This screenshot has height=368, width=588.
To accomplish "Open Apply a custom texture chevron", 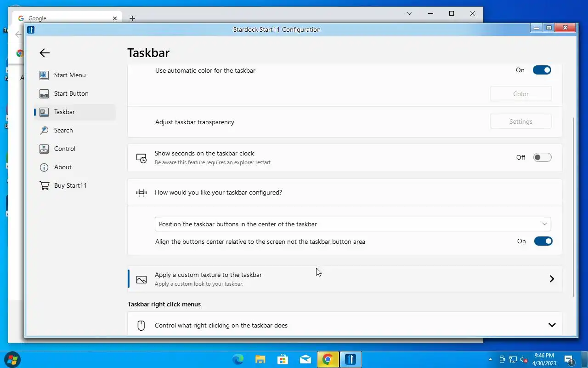I will (x=552, y=279).
